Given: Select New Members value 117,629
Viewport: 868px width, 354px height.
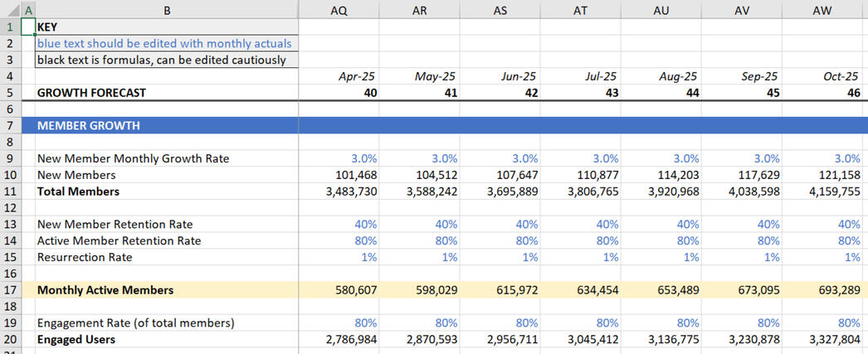Looking at the screenshot, I should [x=744, y=175].
